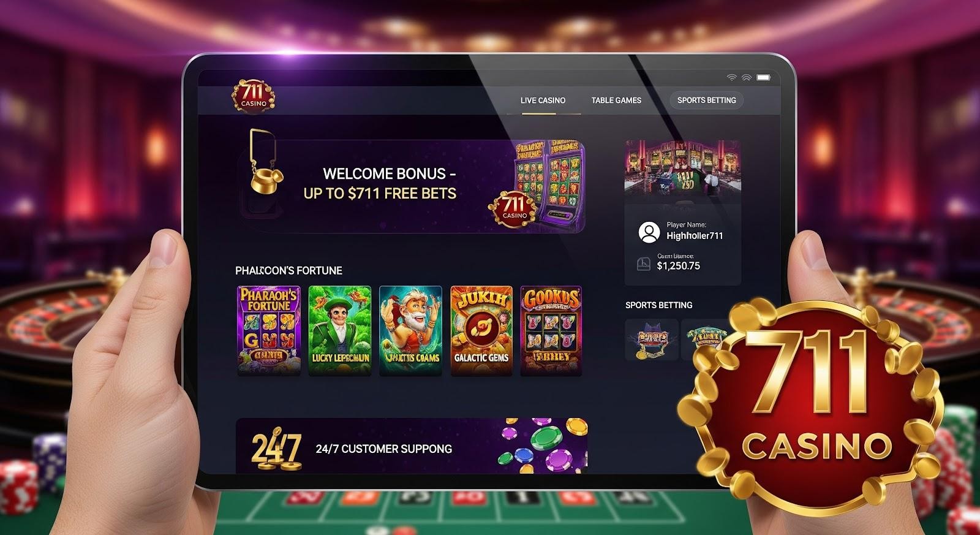980x535 pixels.
Task: Click the balance wallet icon
Action: tap(643, 264)
